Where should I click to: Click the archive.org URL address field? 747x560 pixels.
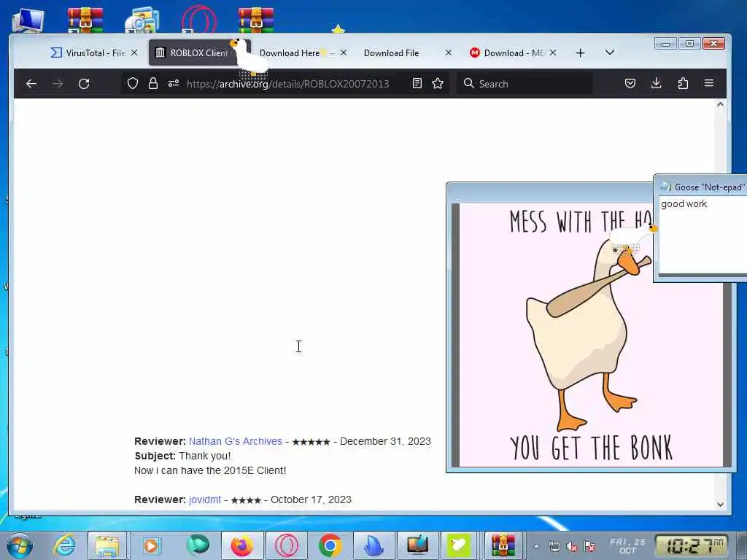coord(287,84)
